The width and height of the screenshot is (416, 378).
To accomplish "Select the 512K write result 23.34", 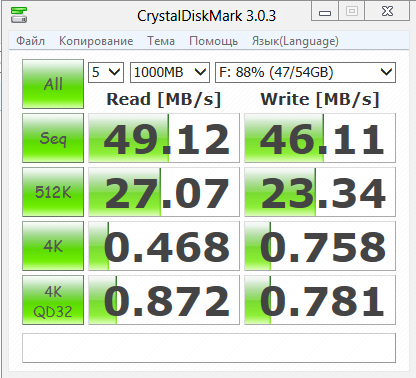I will pyautogui.click(x=320, y=192).
